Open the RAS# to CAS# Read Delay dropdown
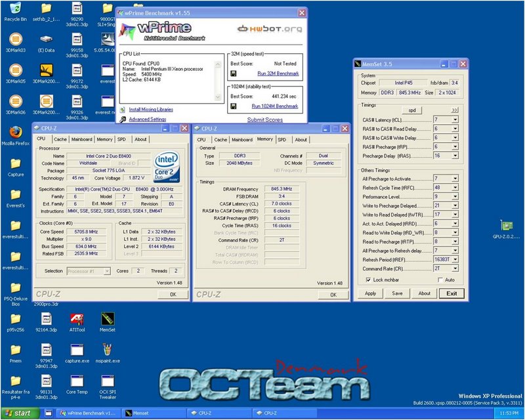525x420 pixels. tap(455, 129)
